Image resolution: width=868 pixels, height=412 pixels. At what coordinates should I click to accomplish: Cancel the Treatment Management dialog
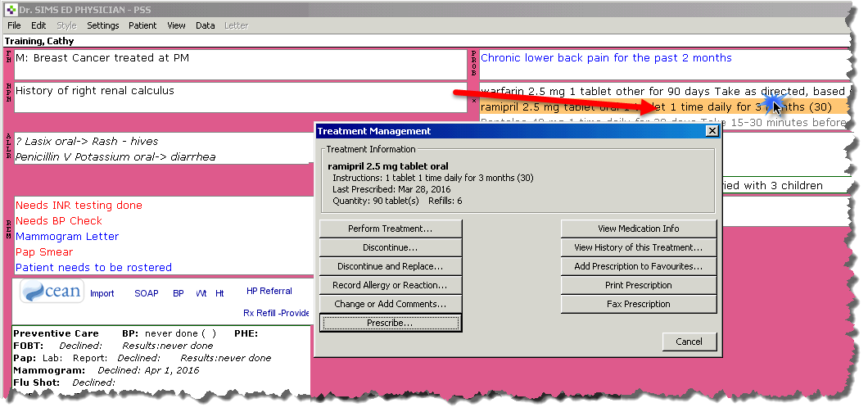[x=689, y=342]
